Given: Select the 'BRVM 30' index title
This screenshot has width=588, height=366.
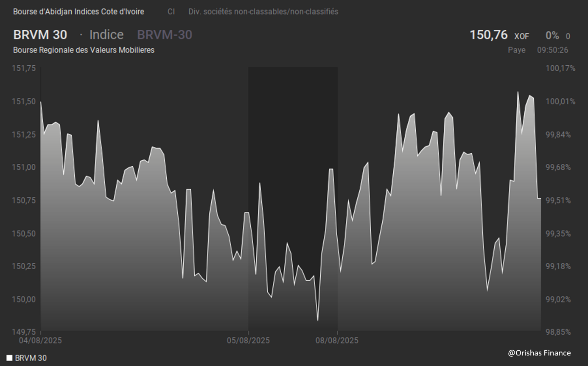Looking at the screenshot, I should 40,35.
